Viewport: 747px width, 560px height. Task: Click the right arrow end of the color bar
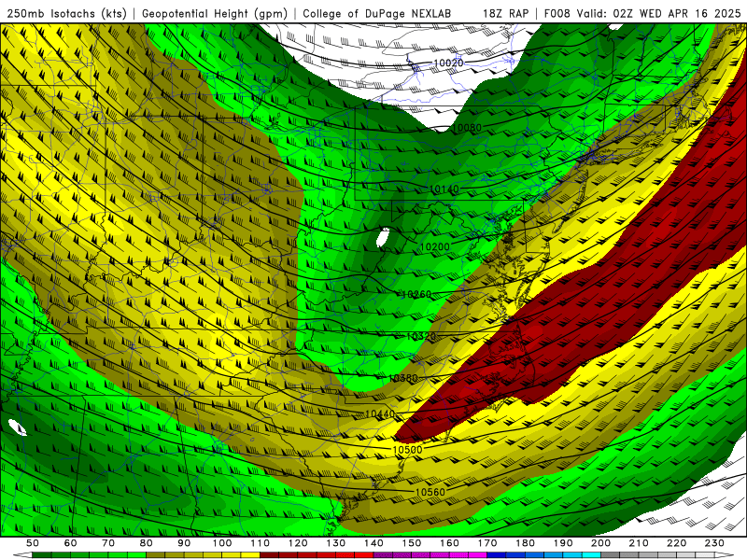pos(725,555)
